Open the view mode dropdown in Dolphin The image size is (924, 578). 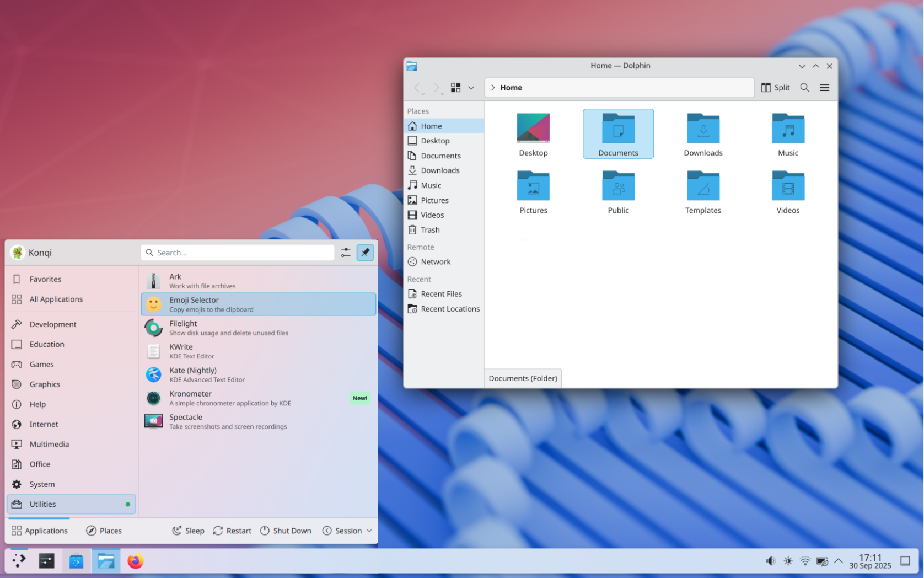471,87
